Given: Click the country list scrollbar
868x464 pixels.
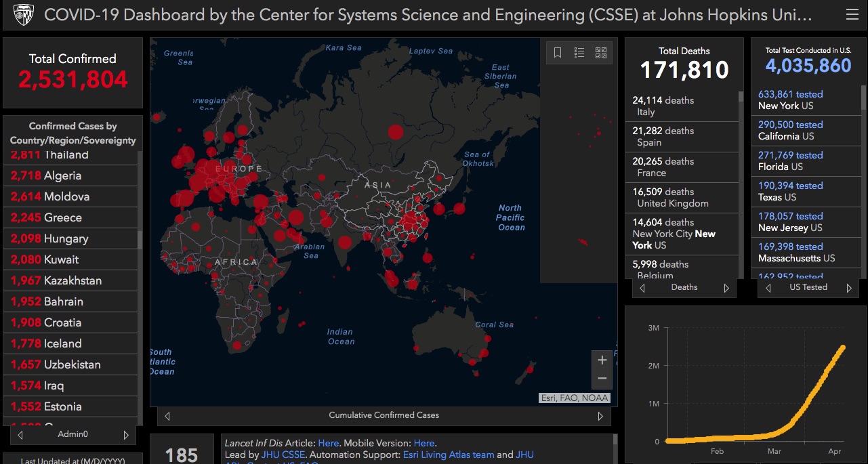Looking at the screenshot, I should 140,240.
